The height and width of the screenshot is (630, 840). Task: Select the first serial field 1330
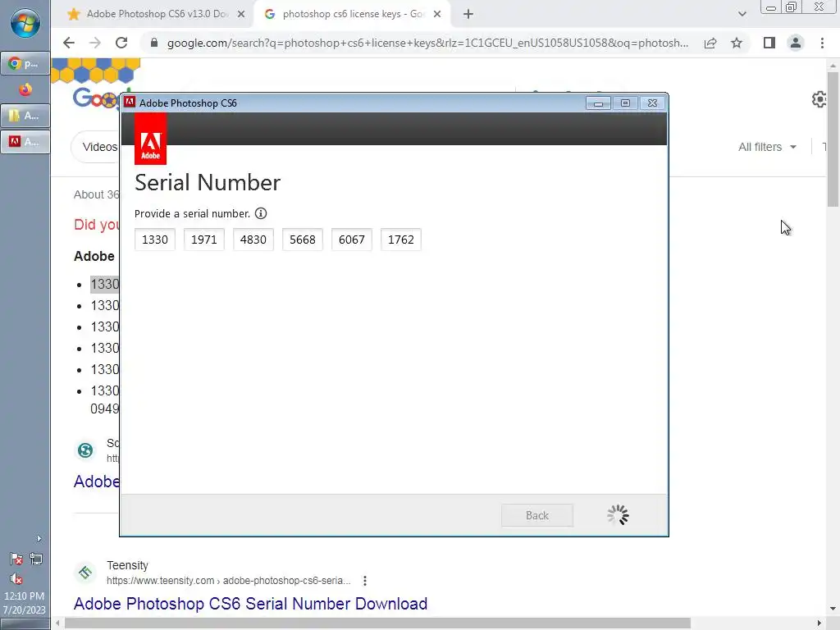pos(155,240)
